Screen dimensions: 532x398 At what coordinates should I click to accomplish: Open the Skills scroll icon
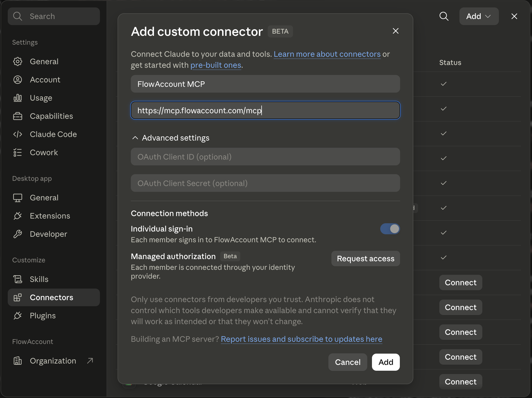pyautogui.click(x=18, y=279)
